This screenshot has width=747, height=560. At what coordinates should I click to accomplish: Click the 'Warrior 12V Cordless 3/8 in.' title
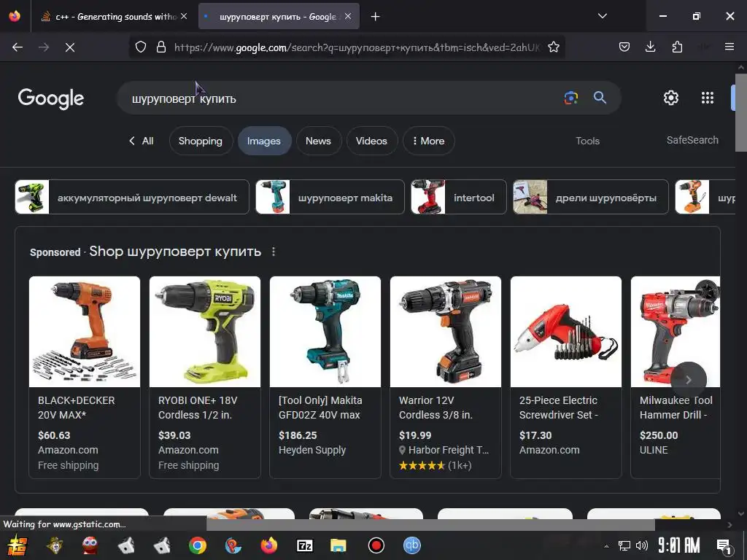[436, 408]
